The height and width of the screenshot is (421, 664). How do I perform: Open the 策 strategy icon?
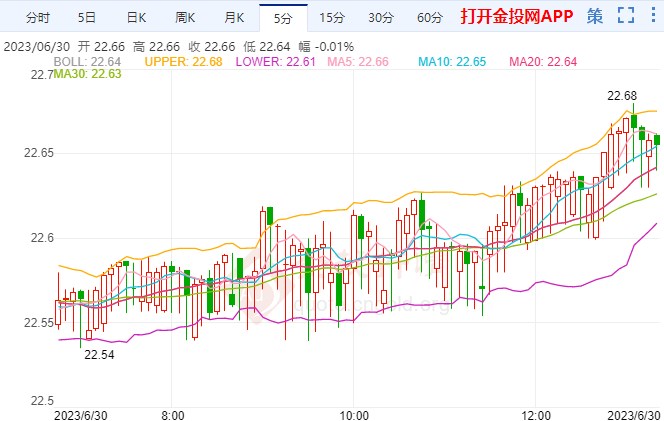pos(595,17)
